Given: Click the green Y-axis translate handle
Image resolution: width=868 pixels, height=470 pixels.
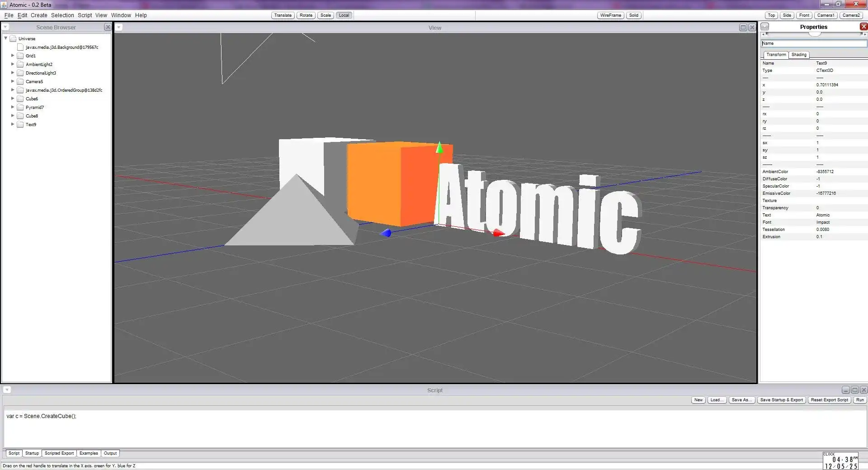Looking at the screenshot, I should coord(439,147).
